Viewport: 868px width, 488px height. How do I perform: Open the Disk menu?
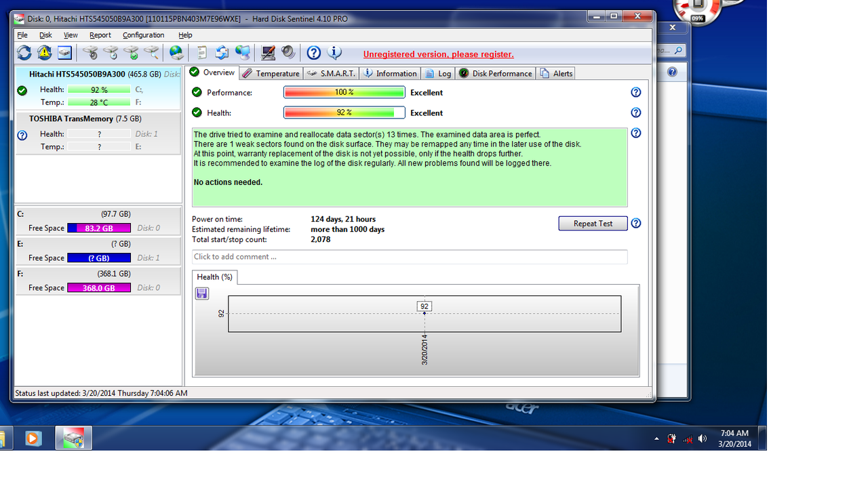[x=45, y=35]
